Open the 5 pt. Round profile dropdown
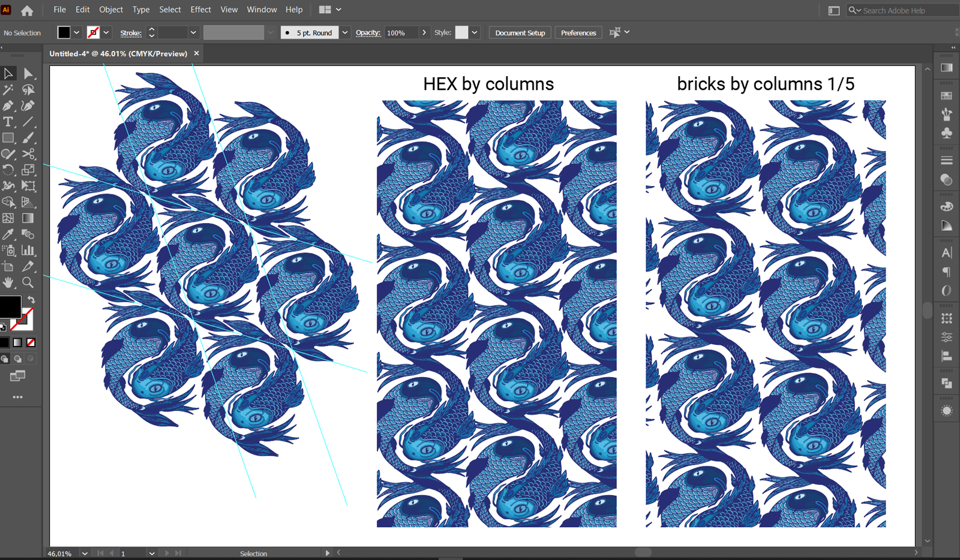960x560 pixels. (x=344, y=32)
